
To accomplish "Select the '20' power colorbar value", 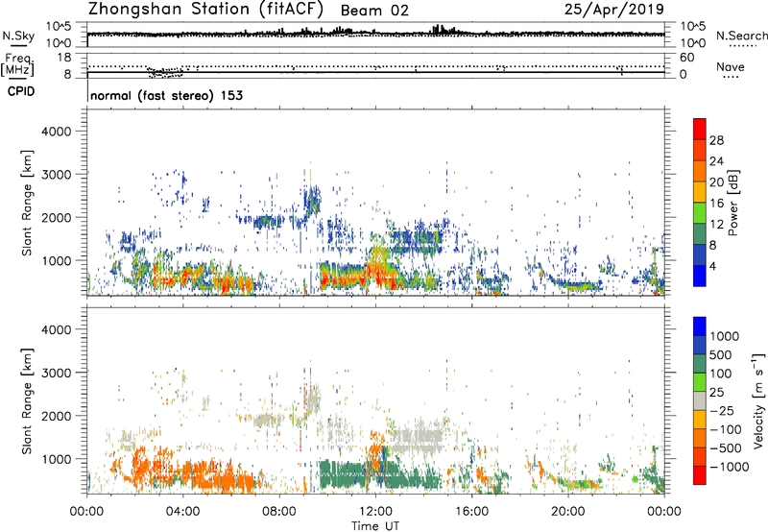I will click(x=716, y=182).
